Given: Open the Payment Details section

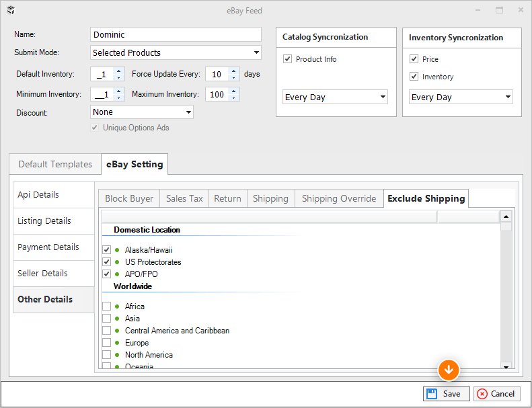Looking at the screenshot, I should 54,247.
